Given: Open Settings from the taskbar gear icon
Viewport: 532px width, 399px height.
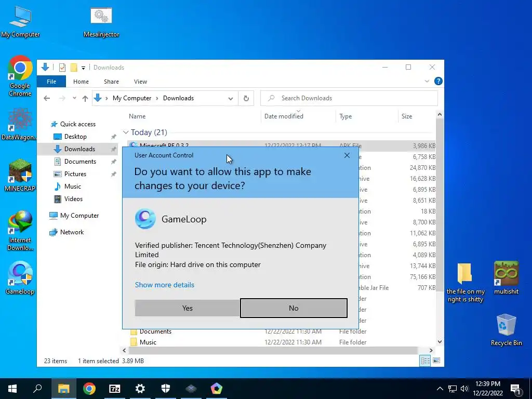Looking at the screenshot, I should coord(140,389).
